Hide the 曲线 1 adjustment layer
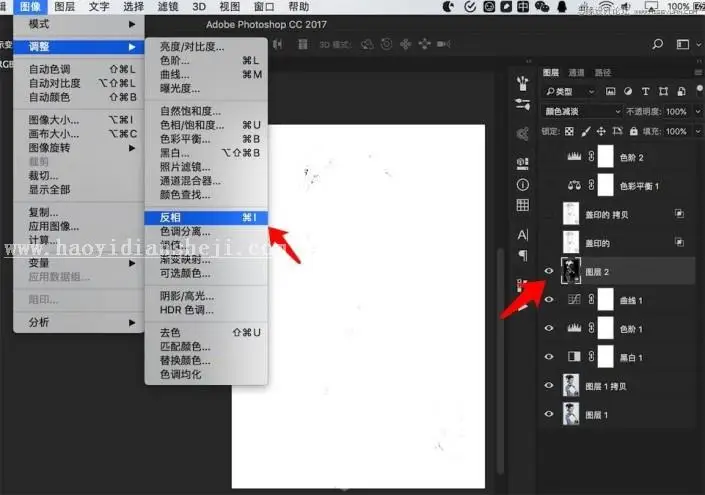Screen dimensions: 705x495 549,299
